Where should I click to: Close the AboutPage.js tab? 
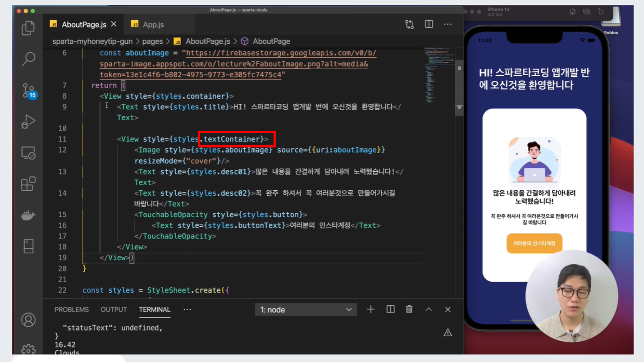coord(114,24)
